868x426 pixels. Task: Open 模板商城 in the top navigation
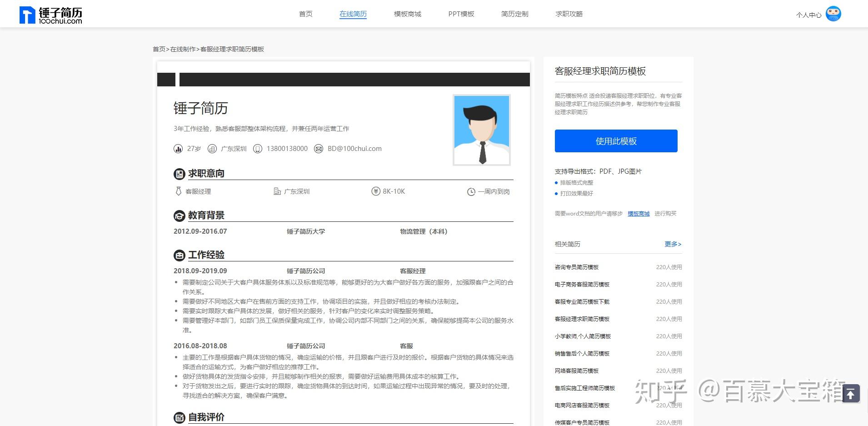(408, 14)
